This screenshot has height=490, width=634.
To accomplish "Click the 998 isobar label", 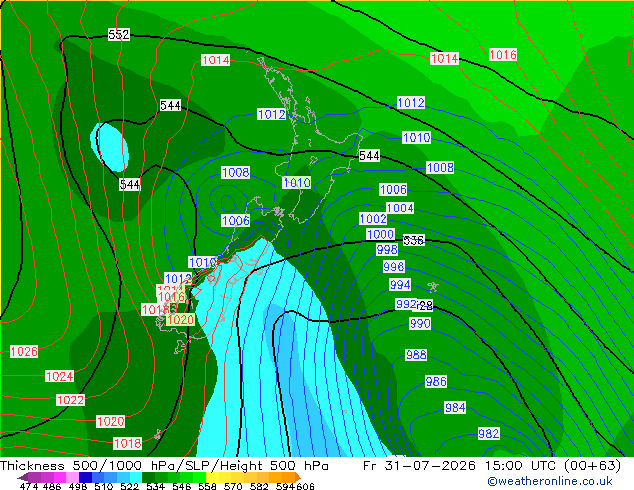I will pos(387,249).
